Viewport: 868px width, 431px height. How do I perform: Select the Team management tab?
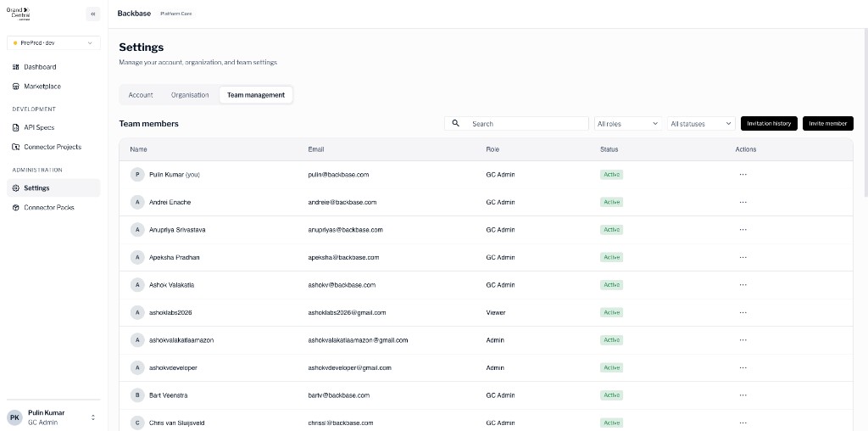click(x=256, y=95)
